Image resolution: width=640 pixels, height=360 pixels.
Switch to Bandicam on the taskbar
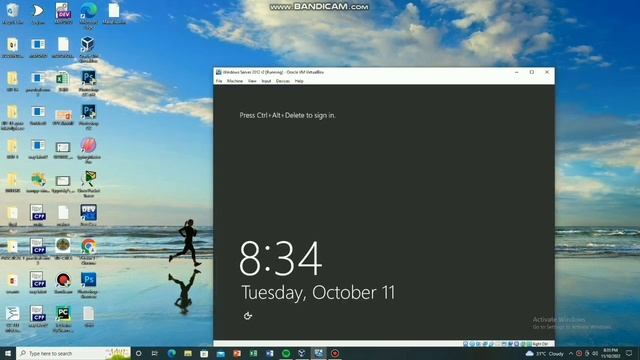pyautogui.click(x=335, y=353)
